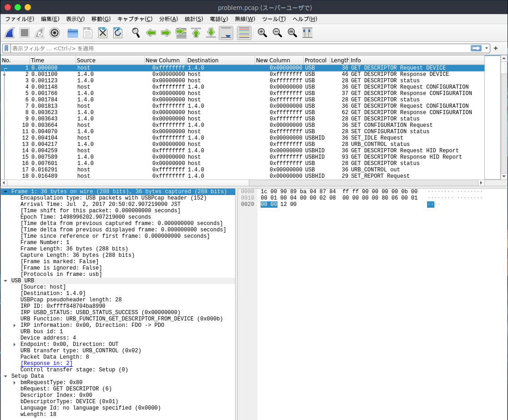Viewport: 508px width, 420px height.
Task: Collapse the Setup Data tree section
Action: pos(5,376)
